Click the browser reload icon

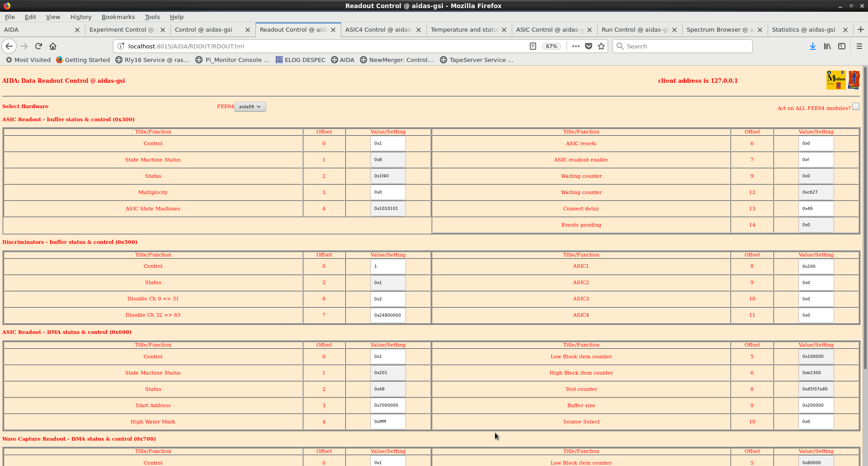(x=38, y=46)
